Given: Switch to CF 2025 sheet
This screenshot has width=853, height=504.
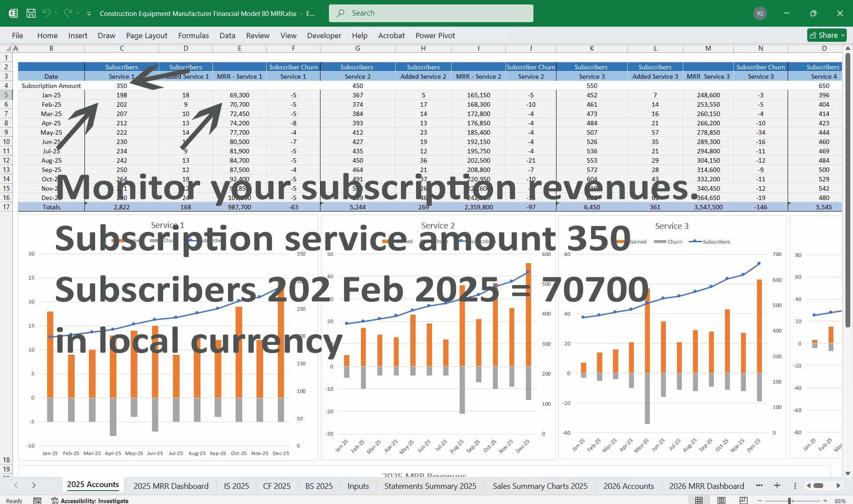Looking at the screenshot, I should coord(277,486).
